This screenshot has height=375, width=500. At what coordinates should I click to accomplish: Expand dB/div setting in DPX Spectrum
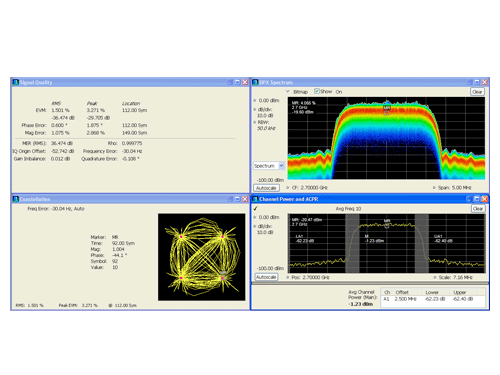tap(255, 109)
